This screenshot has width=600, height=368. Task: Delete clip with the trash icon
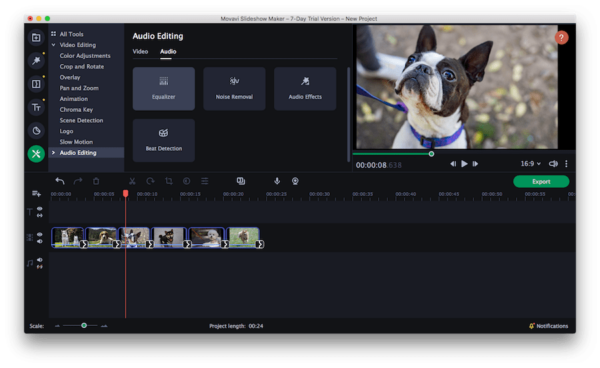96,181
